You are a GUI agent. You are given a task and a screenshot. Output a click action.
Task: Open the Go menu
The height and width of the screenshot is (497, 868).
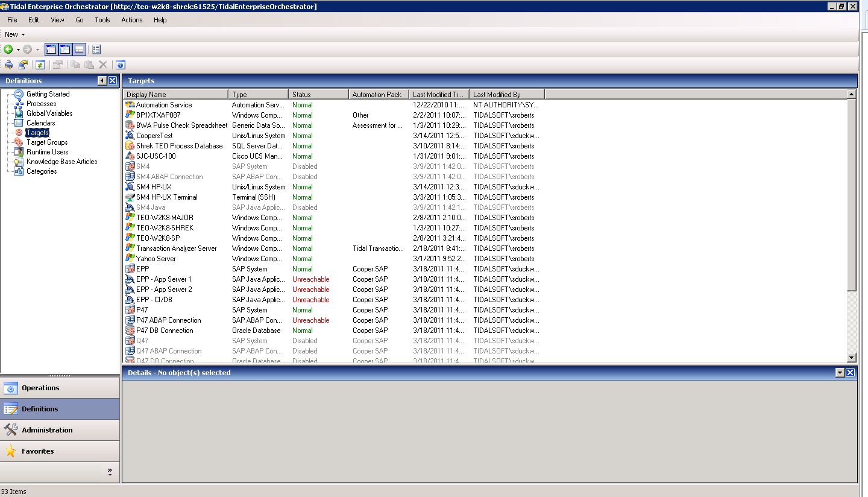tap(80, 20)
